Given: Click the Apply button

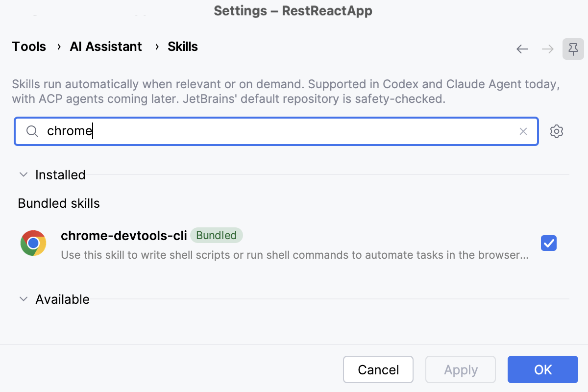Looking at the screenshot, I should 461,369.
